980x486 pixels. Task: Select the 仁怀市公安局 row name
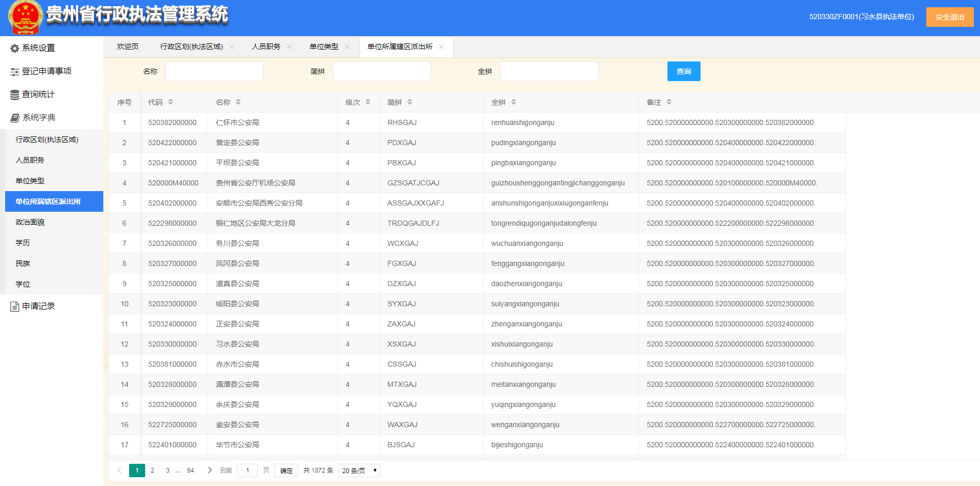(238, 122)
